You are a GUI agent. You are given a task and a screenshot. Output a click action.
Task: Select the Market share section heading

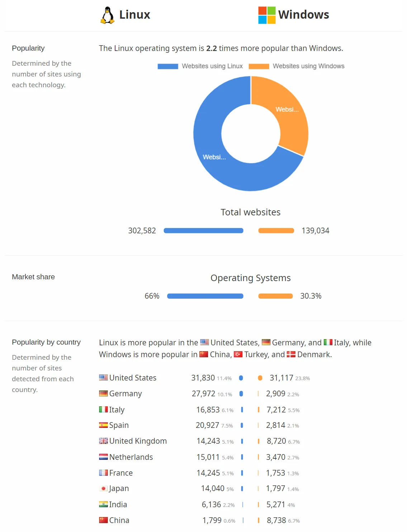33,277
